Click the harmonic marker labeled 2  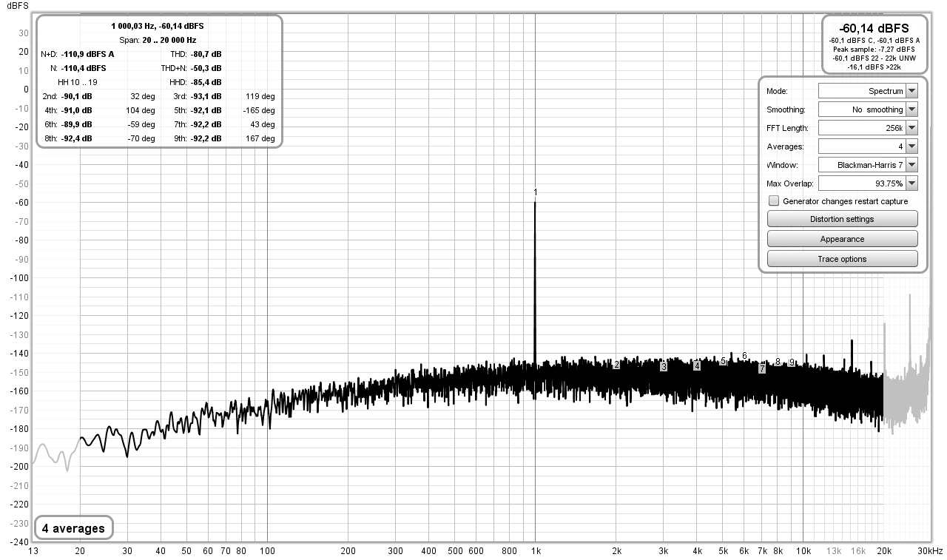(616, 365)
